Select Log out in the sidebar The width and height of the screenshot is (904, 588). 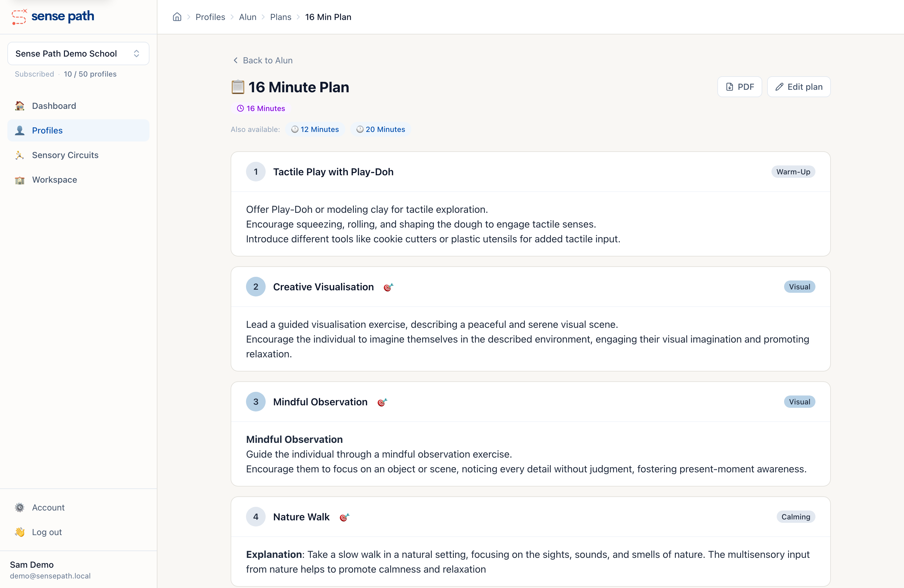pyautogui.click(x=78, y=532)
